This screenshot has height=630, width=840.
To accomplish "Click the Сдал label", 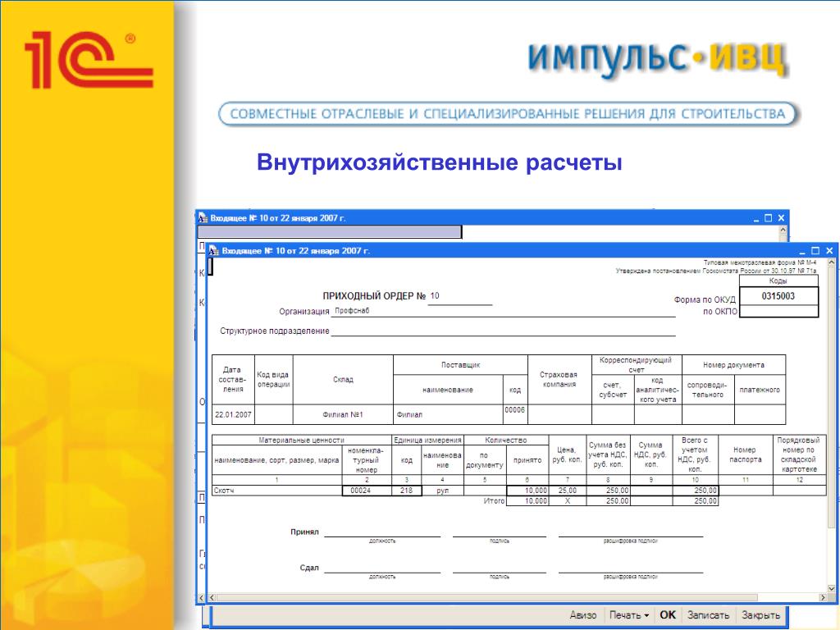I will pos(309,568).
